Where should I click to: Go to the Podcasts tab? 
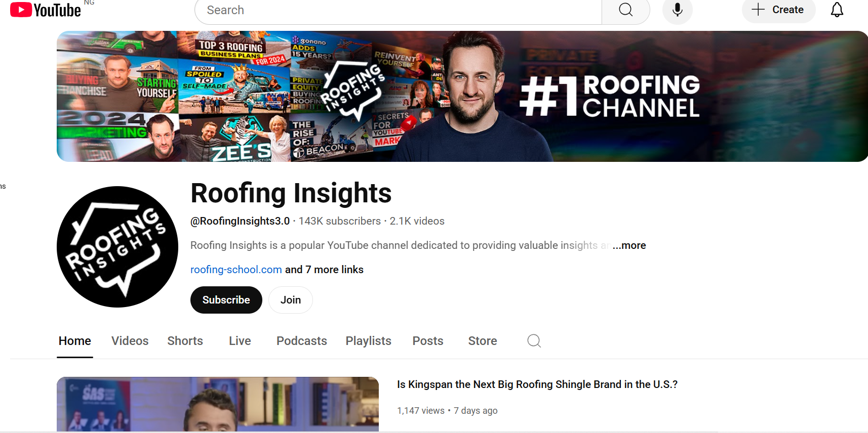pos(302,341)
